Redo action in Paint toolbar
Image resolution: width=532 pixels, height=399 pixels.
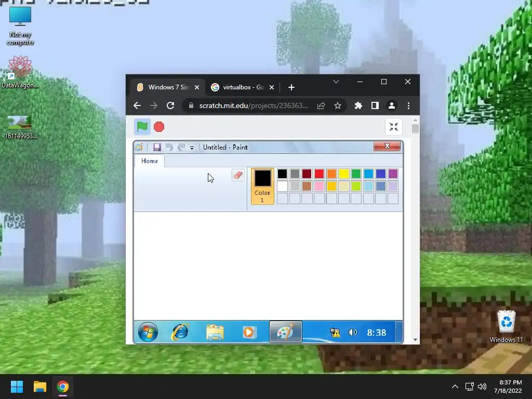[181, 147]
